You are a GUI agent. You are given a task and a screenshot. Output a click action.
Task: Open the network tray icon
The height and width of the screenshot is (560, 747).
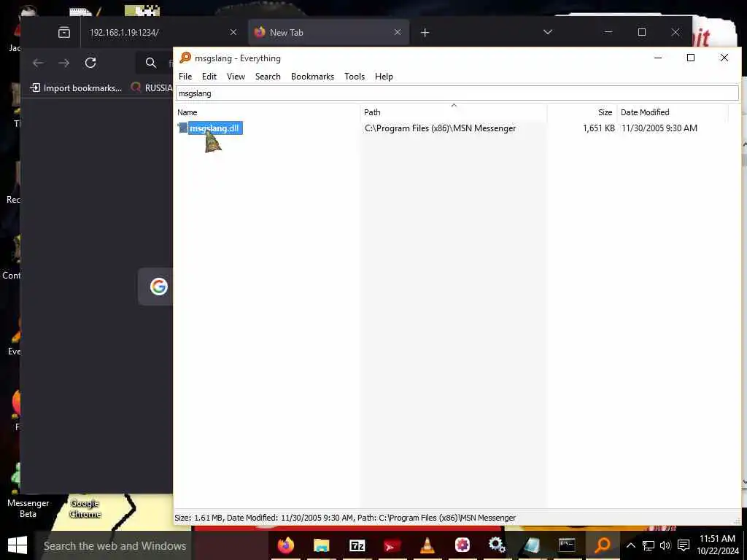pyautogui.click(x=648, y=545)
